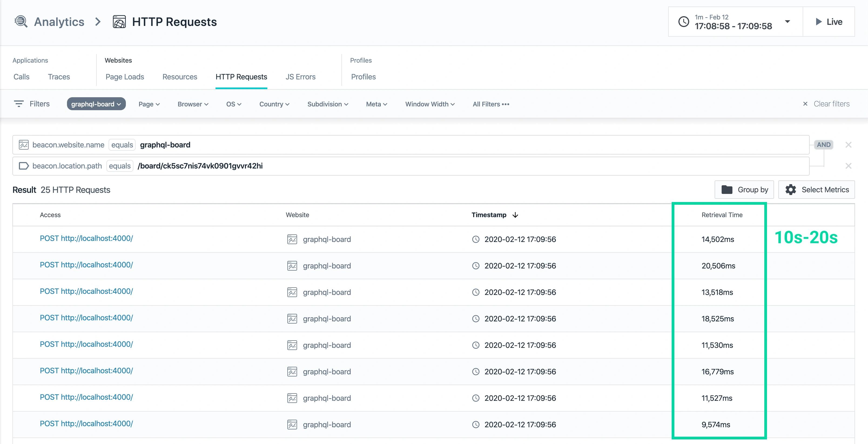Expand the Browser filter dropdown
Screen dimensions: 868x444
coord(193,104)
